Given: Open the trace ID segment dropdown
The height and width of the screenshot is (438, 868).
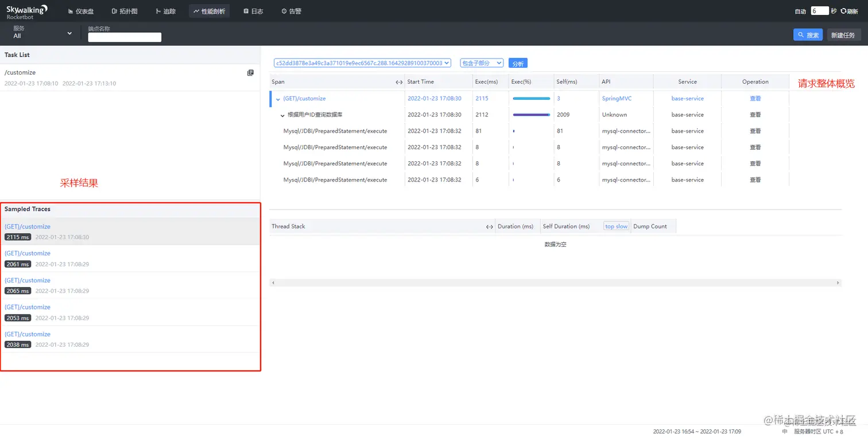Looking at the screenshot, I should (x=363, y=63).
